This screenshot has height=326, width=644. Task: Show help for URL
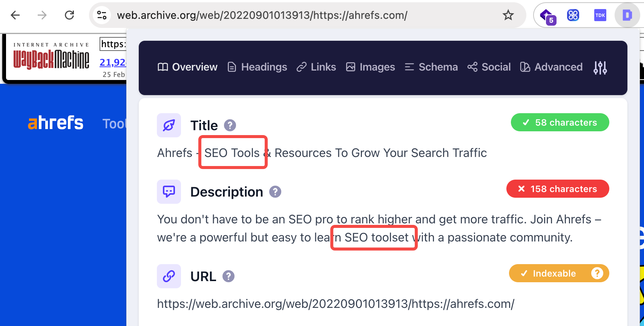(228, 276)
